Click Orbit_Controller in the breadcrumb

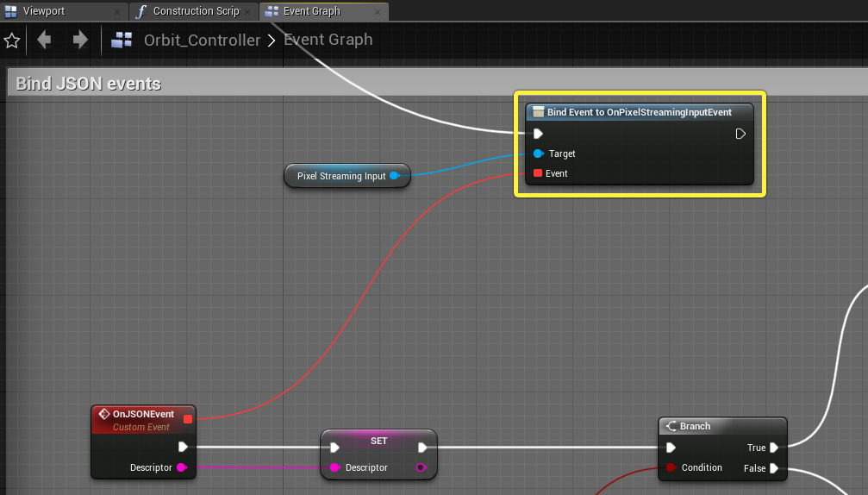click(x=202, y=40)
